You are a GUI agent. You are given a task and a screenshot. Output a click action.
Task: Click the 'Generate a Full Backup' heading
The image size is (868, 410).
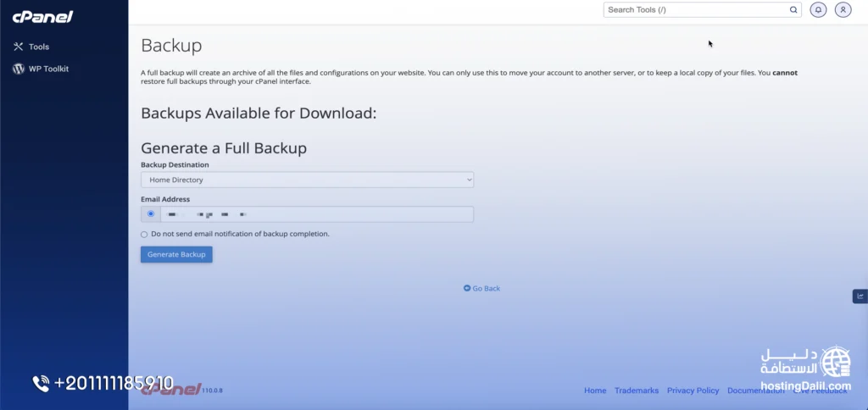coord(224,147)
